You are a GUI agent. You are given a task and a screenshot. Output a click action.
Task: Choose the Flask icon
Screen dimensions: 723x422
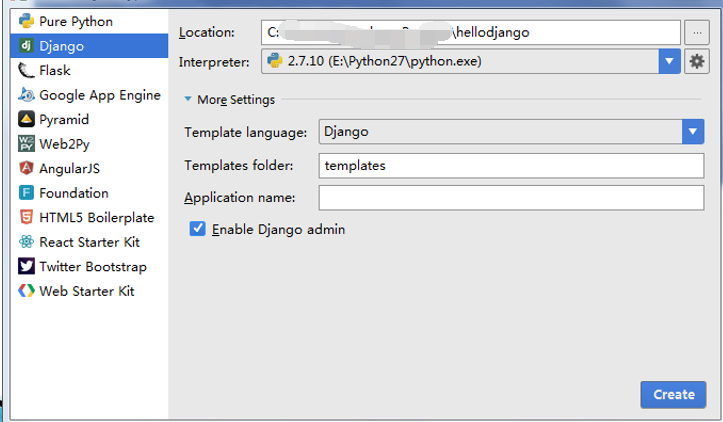point(26,70)
